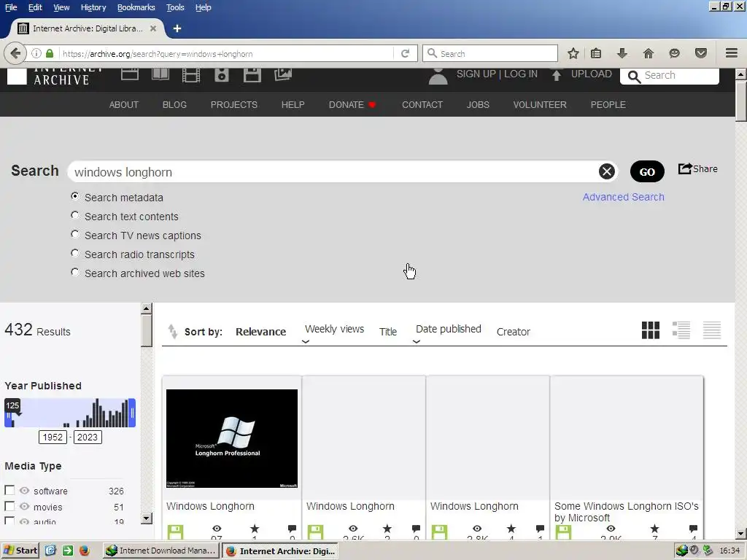The image size is (747, 560).
Task: Toggle sort direction arrows icon
Action: (x=172, y=331)
